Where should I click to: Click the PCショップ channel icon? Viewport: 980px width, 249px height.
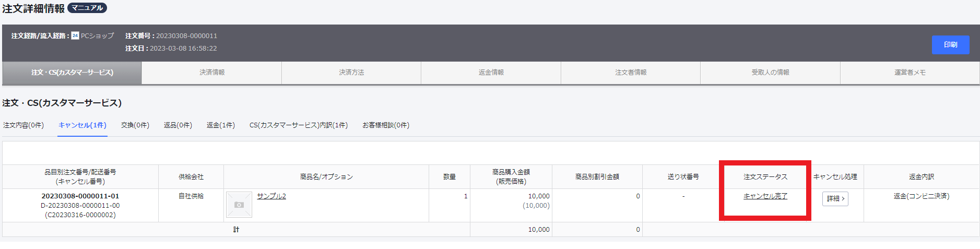[x=75, y=35]
